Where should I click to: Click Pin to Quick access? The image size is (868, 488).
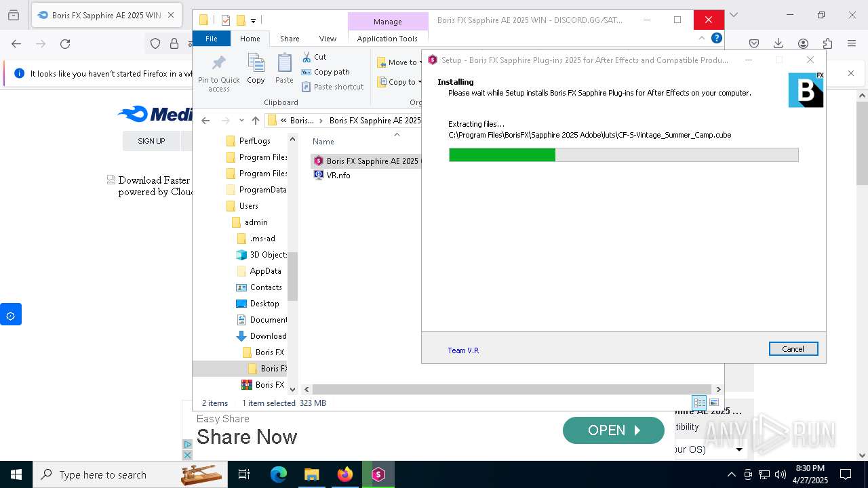click(219, 73)
